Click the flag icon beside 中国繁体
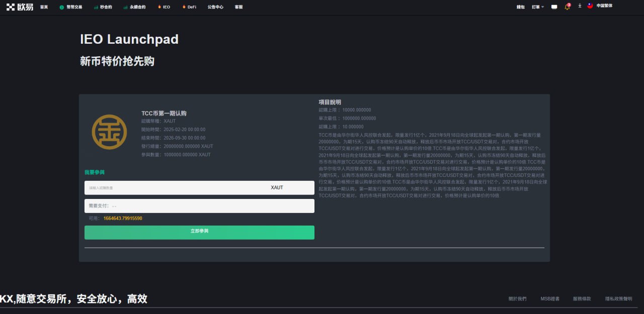The width and height of the screenshot is (644, 314). pyautogui.click(x=590, y=6)
